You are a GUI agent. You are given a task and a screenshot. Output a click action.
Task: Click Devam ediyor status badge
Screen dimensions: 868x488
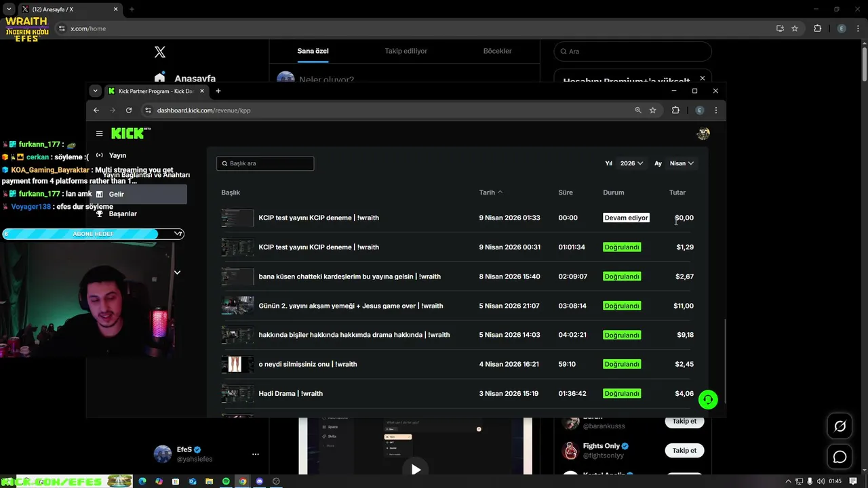[626, 218]
